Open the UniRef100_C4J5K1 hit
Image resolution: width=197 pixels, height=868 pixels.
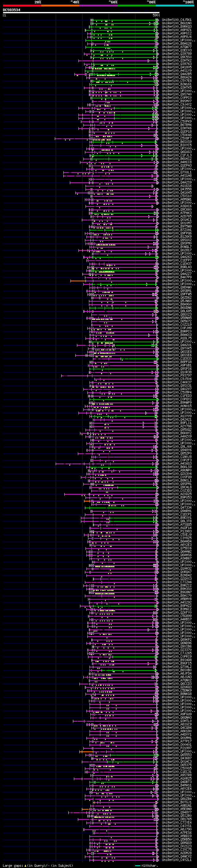click(x=176, y=20)
